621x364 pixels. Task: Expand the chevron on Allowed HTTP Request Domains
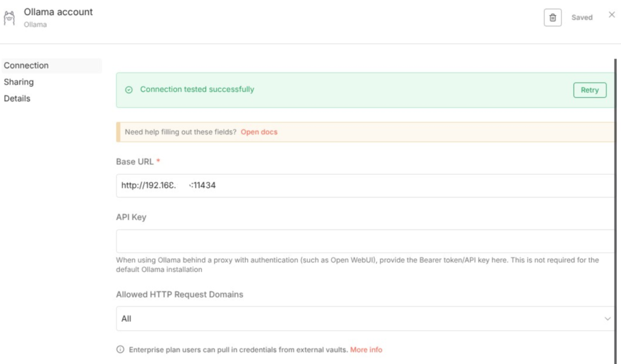tap(608, 319)
